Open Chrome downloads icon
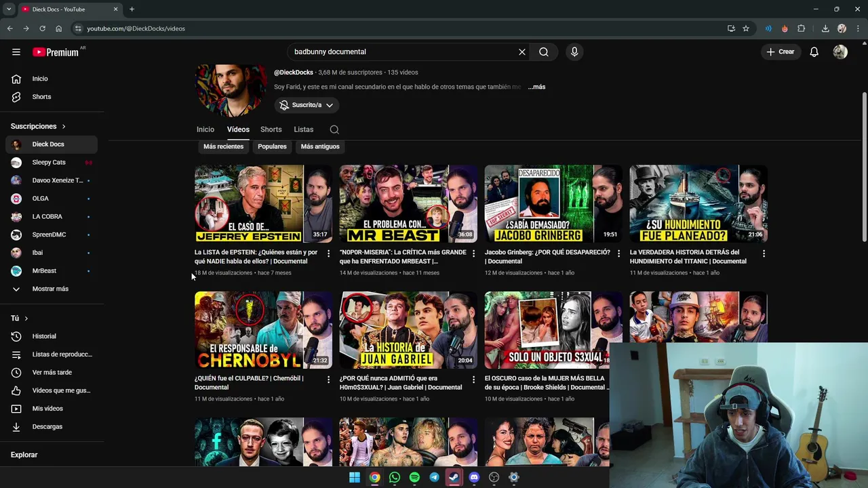Screen dimensions: 868x488 tap(825, 28)
